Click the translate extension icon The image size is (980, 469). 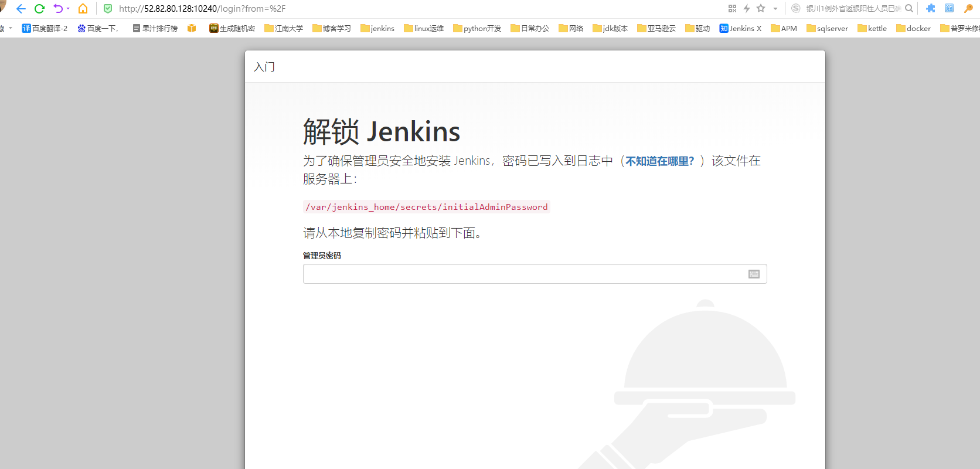(950, 8)
